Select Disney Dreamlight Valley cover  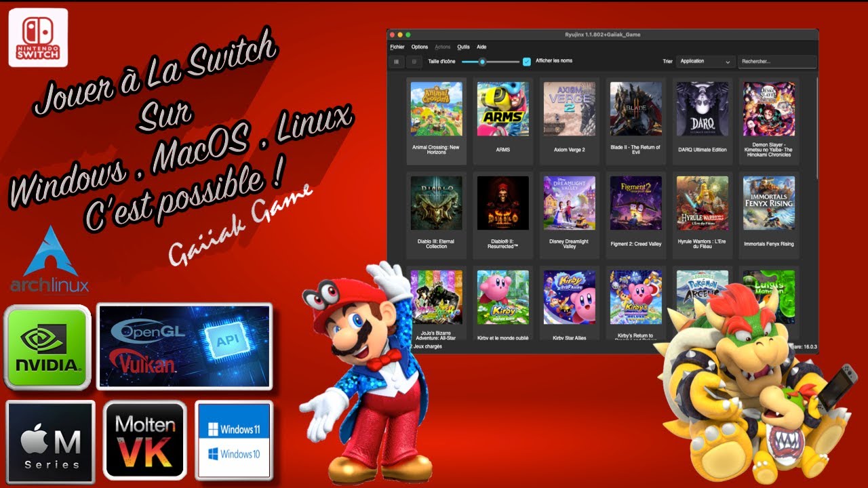pos(570,203)
